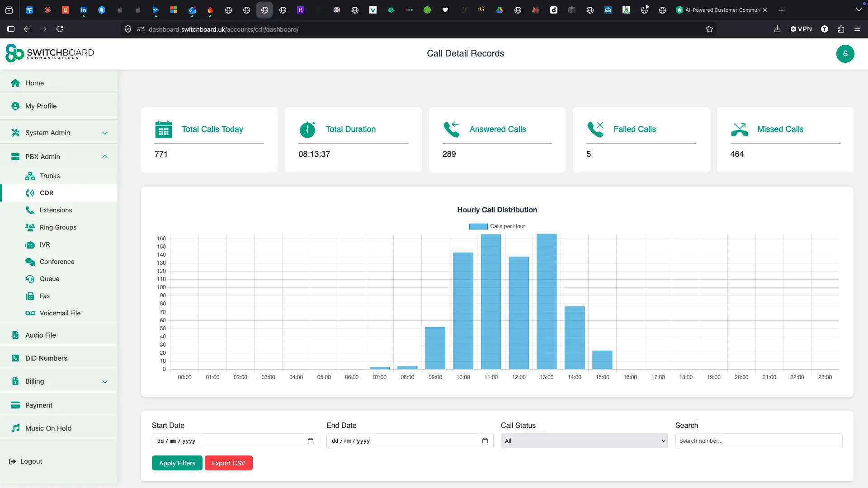868x488 pixels.
Task: Open a new browser tab
Action: (782, 10)
